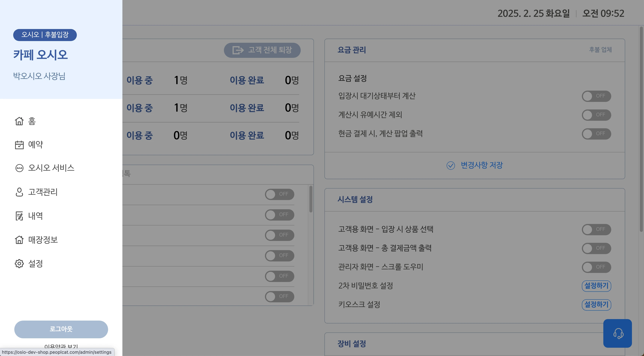Toggle 고객용 화면 - 총 결제금액 출력 switch
Screen dimensions: 644x356
point(596,248)
